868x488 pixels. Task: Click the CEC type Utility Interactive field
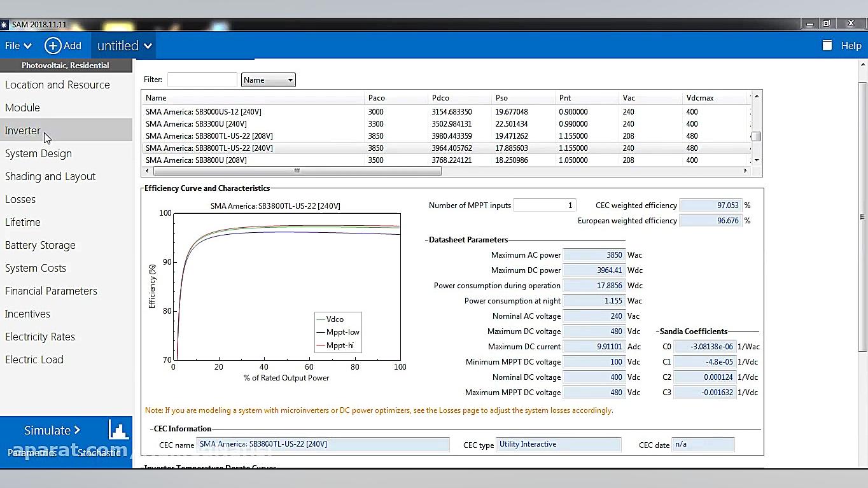(x=559, y=444)
